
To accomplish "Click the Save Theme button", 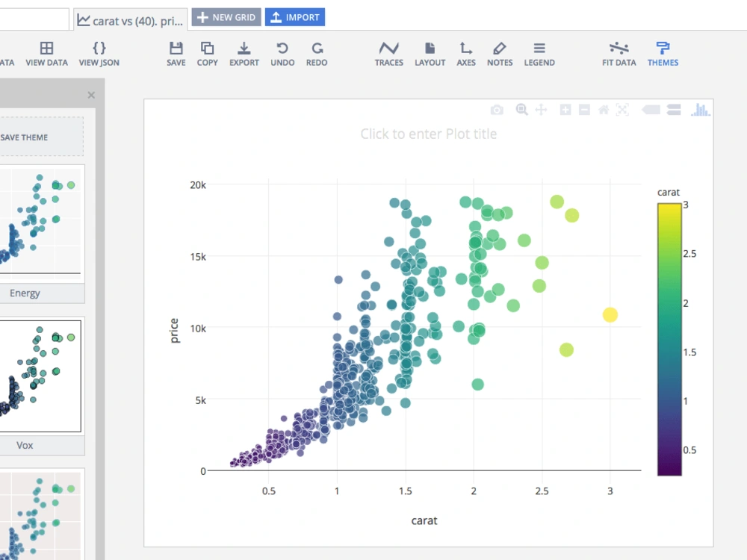I will (x=24, y=137).
